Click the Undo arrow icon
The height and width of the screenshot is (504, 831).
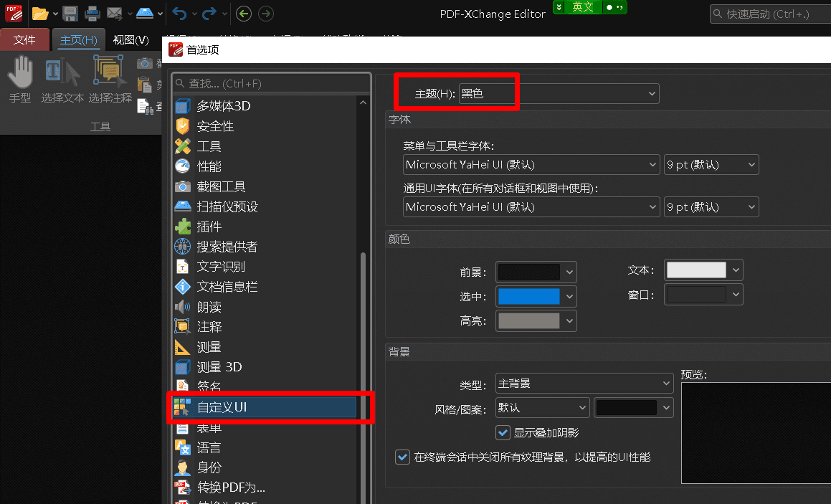[x=179, y=13]
